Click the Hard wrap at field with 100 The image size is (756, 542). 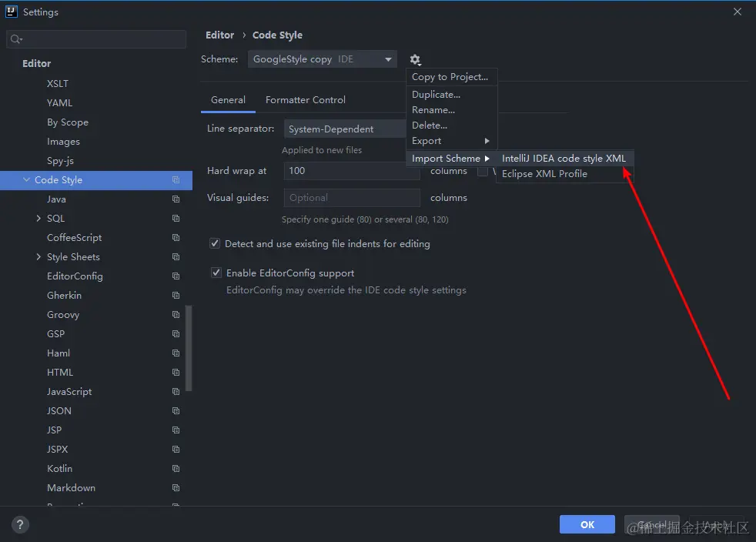point(352,171)
